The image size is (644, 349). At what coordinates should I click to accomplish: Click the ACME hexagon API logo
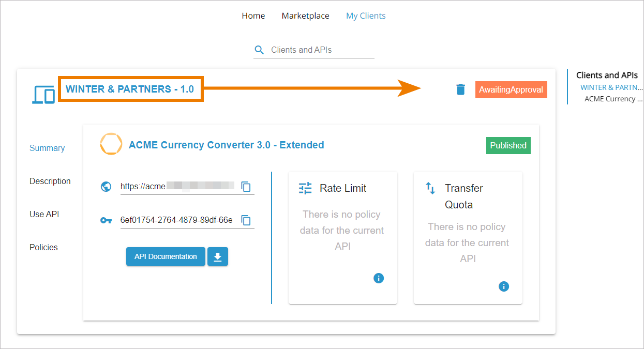click(x=111, y=144)
